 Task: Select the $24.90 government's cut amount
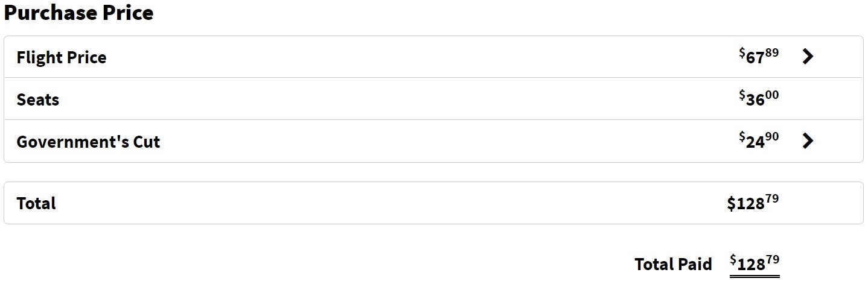(759, 140)
